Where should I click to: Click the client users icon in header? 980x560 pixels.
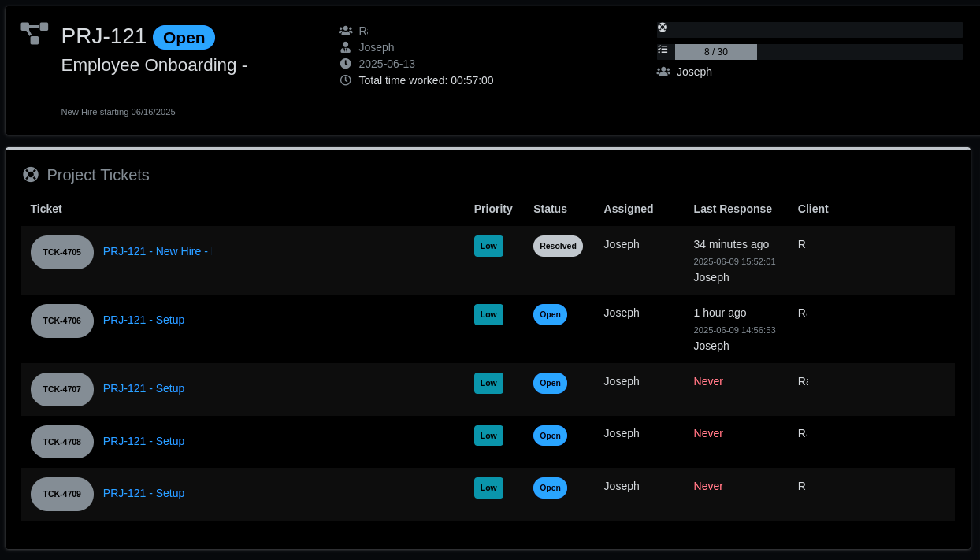[x=345, y=31]
